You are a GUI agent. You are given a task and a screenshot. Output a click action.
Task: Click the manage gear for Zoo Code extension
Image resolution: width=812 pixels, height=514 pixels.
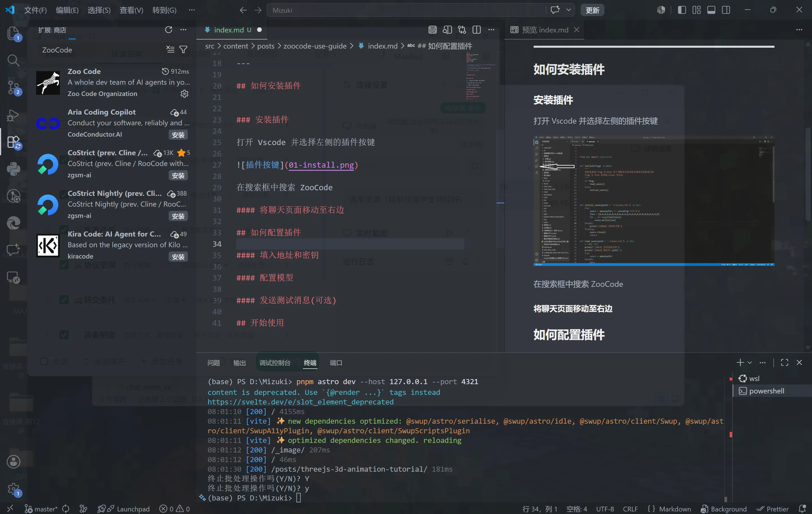click(x=184, y=93)
